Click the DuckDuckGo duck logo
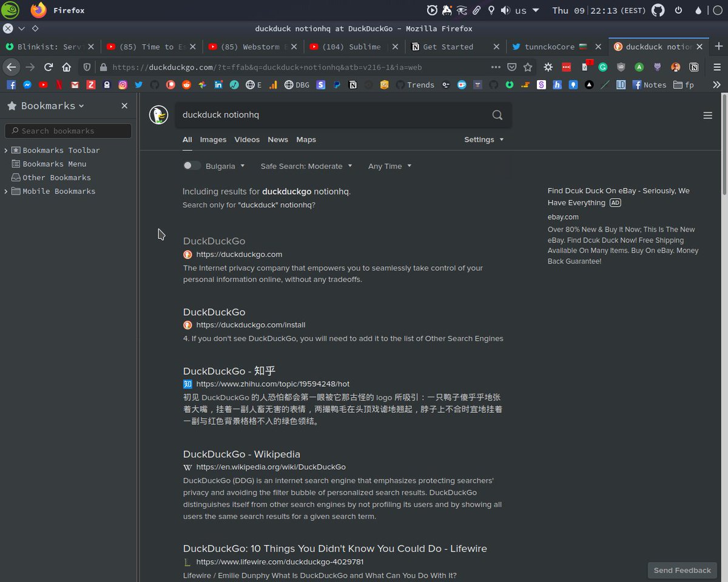Viewport: 728px width, 582px height. pos(159,115)
